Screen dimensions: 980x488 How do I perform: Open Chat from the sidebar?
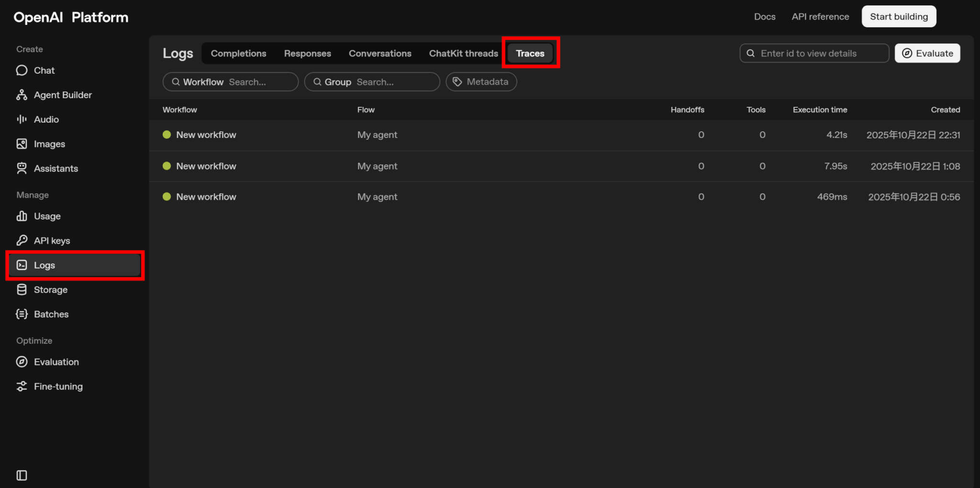(x=44, y=70)
